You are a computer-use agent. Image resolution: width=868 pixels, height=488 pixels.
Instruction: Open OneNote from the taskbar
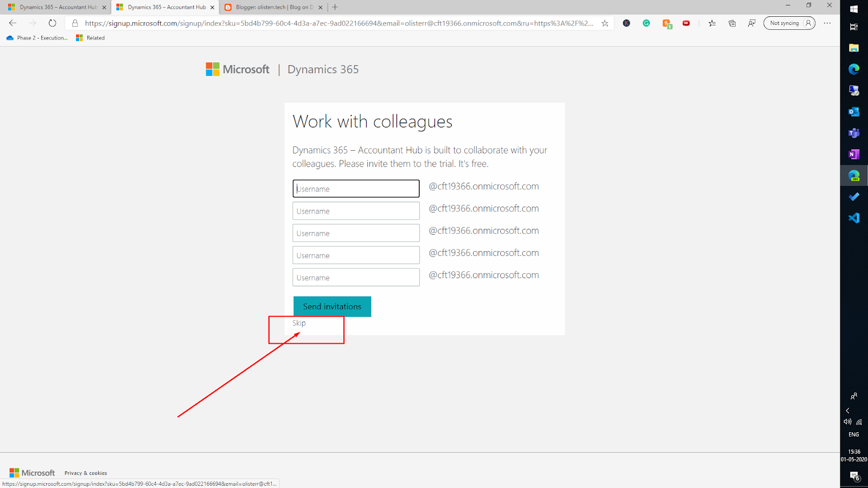coord(854,154)
